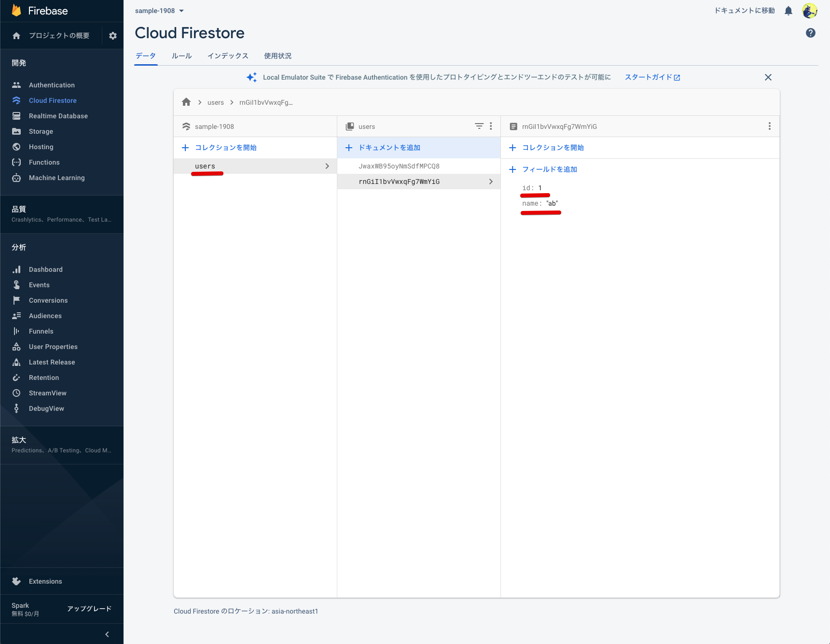Click the name: "ab" field
This screenshot has width=830, height=644.
[x=540, y=203]
